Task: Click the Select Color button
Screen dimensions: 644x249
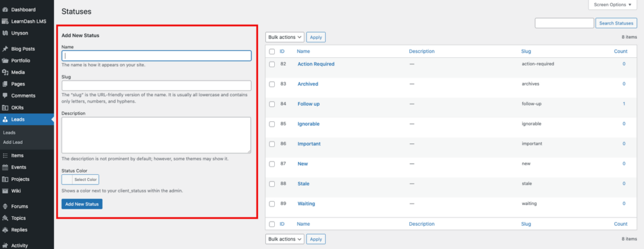Action: (86, 180)
